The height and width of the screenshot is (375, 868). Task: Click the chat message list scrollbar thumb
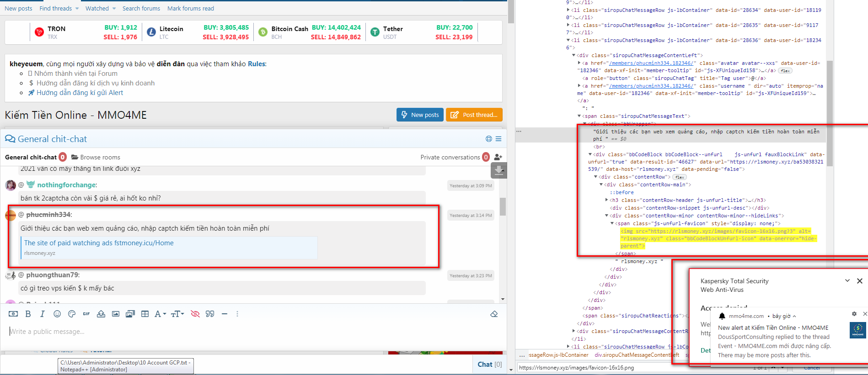503,206
